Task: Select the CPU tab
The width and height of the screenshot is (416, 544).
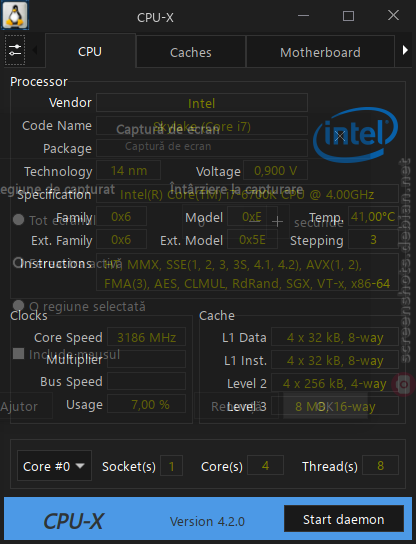Action: (90, 51)
